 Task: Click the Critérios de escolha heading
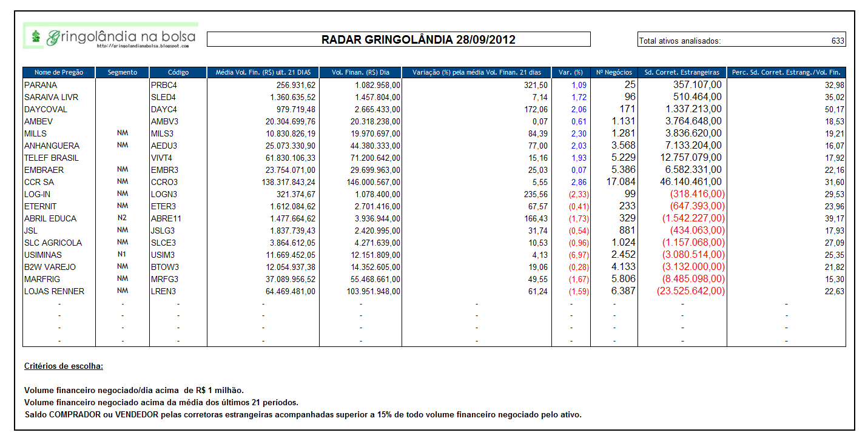click(x=64, y=366)
